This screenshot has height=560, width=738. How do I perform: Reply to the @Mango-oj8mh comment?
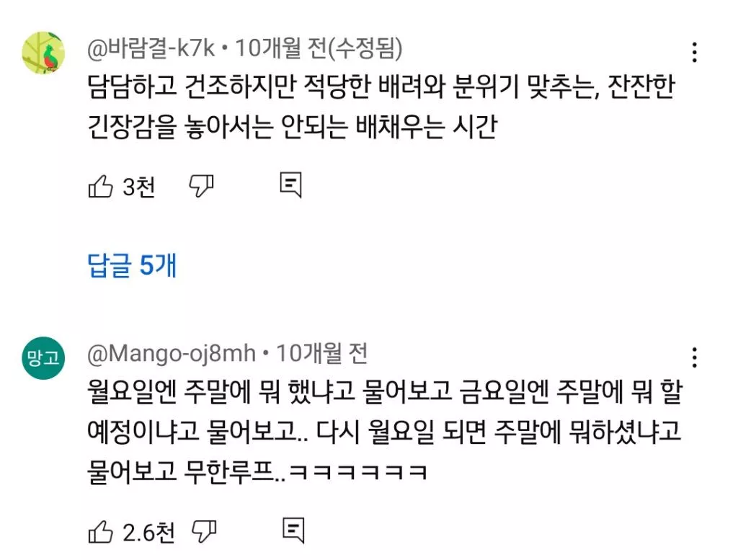click(x=293, y=531)
